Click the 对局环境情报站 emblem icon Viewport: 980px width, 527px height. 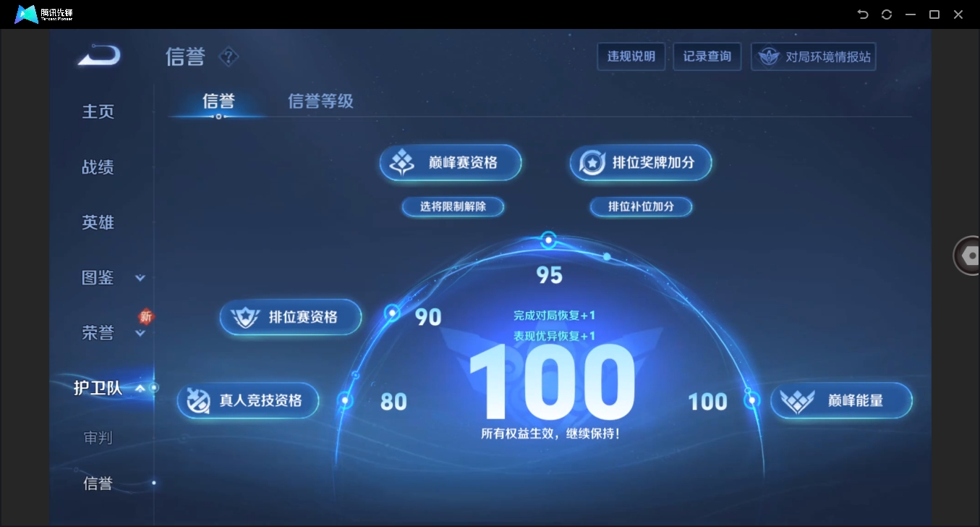tap(768, 56)
